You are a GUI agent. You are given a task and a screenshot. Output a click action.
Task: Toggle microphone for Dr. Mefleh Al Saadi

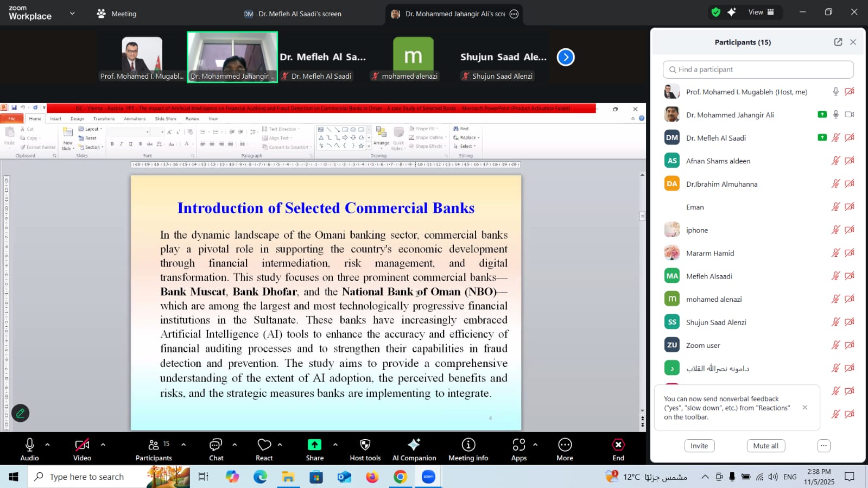835,138
